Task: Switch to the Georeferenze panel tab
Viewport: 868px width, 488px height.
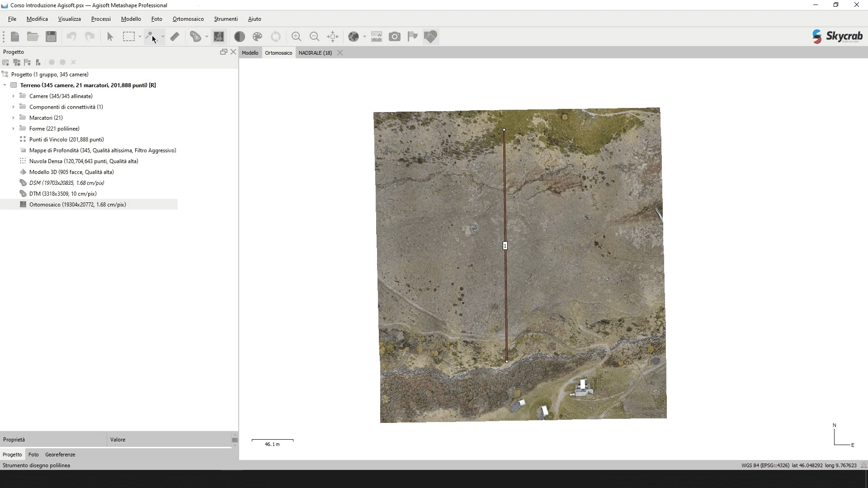Action: (x=60, y=455)
